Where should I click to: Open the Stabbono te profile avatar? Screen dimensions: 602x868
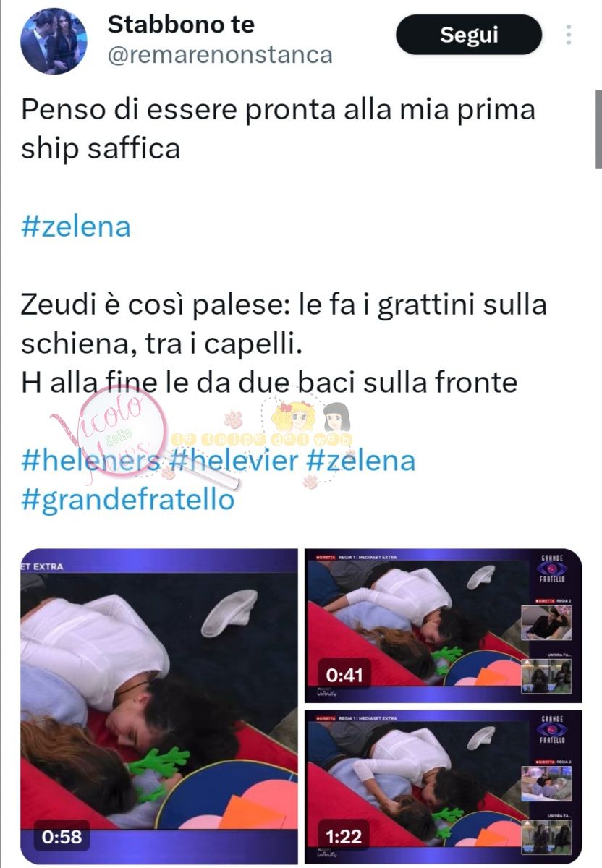coord(54,41)
